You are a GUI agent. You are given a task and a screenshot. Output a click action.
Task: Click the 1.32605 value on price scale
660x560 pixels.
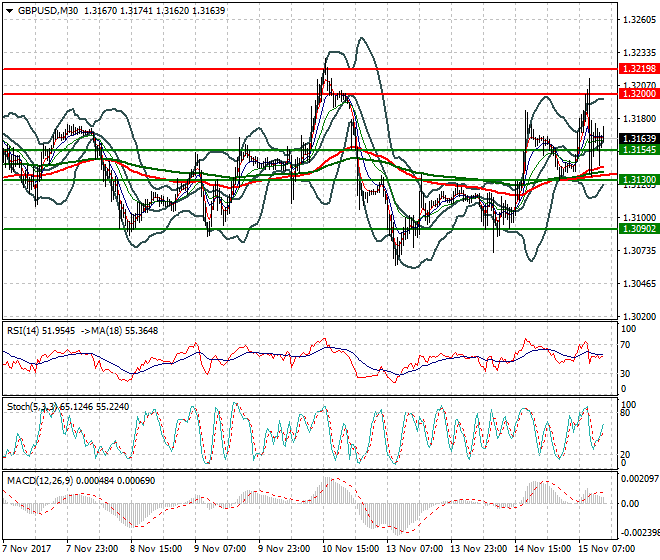tap(638, 19)
